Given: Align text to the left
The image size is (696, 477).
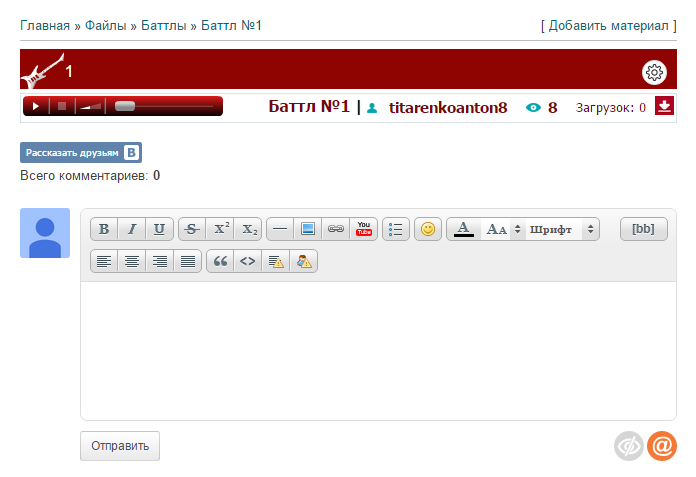Looking at the screenshot, I should [104, 261].
